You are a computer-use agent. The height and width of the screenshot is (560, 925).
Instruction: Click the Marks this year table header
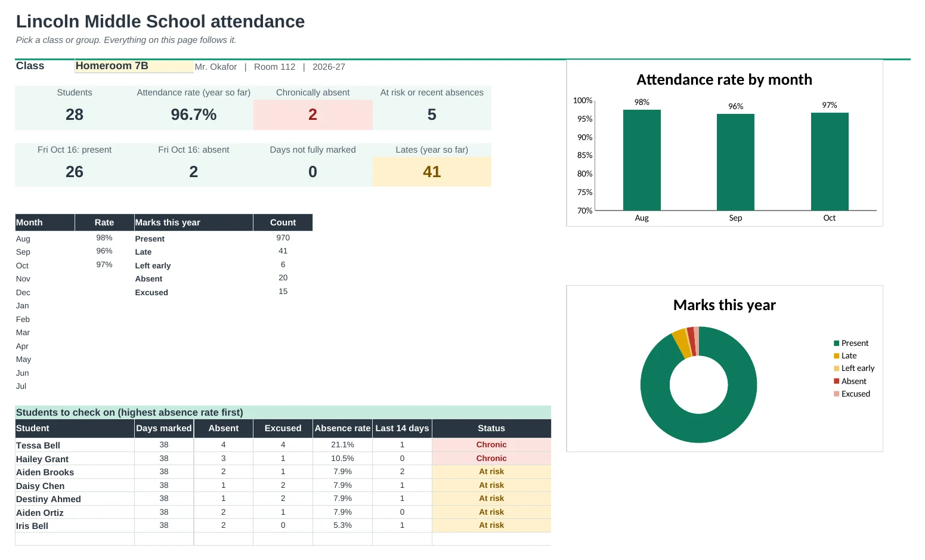[x=193, y=222]
